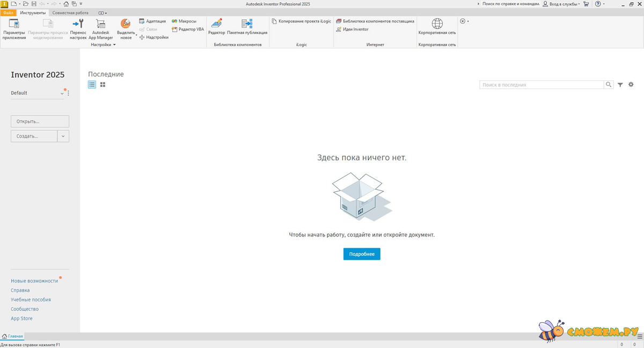Click the blue Подробнее button
The height and width of the screenshot is (348, 644).
click(362, 254)
